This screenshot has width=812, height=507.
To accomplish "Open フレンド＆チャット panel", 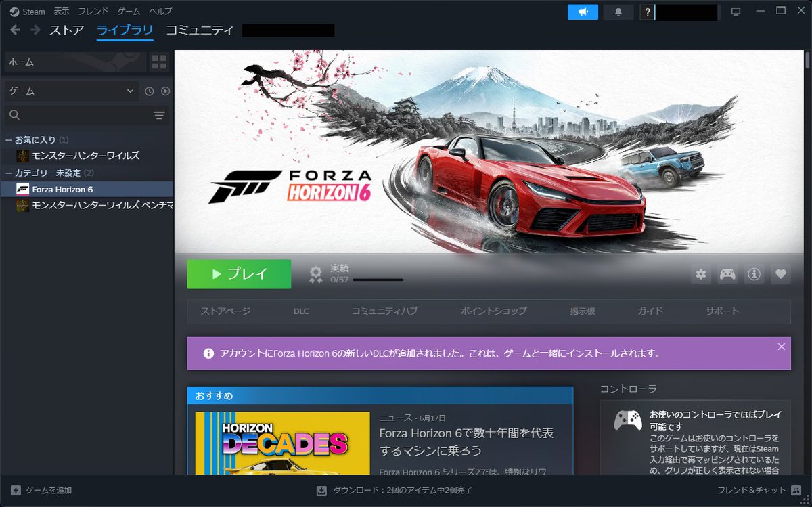I will click(751, 490).
